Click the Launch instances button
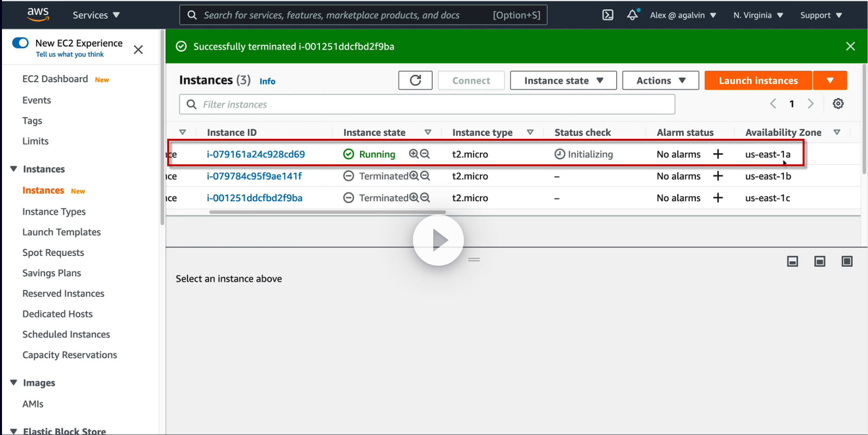 tap(758, 80)
